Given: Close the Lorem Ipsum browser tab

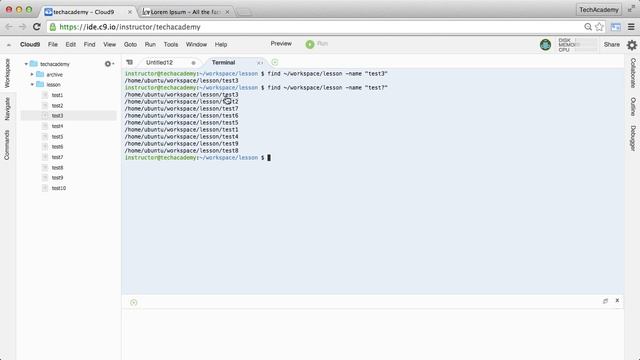Looking at the screenshot, I should click(227, 12).
